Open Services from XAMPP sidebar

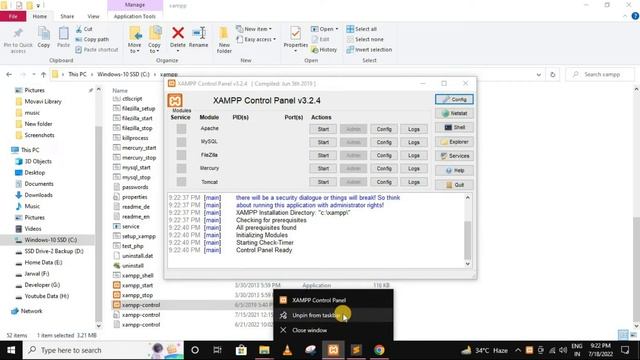(x=454, y=156)
